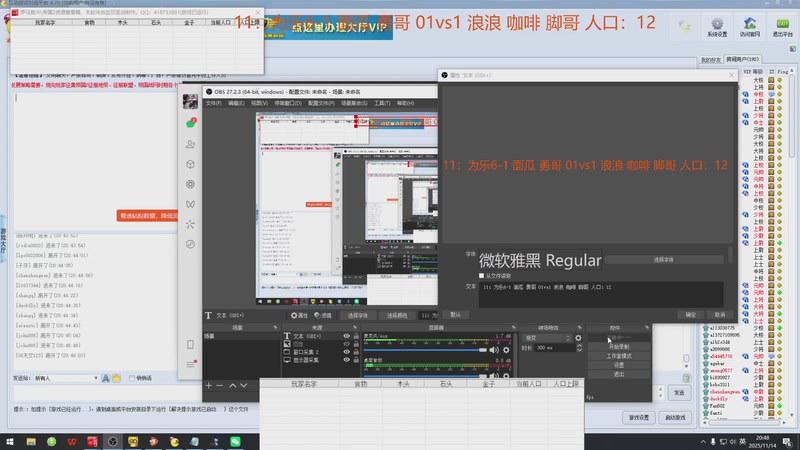Open the OBS 文件(F) menu
Viewport: 800px width, 450px height.
click(213, 103)
